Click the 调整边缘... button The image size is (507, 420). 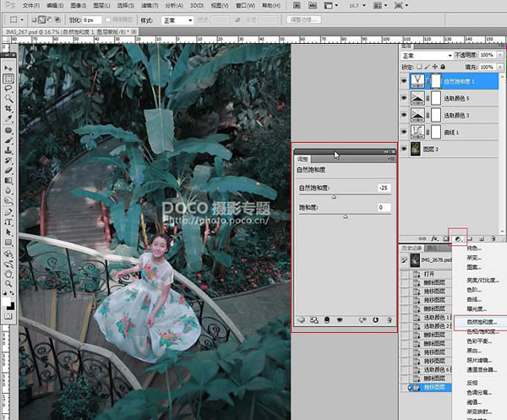[304, 19]
